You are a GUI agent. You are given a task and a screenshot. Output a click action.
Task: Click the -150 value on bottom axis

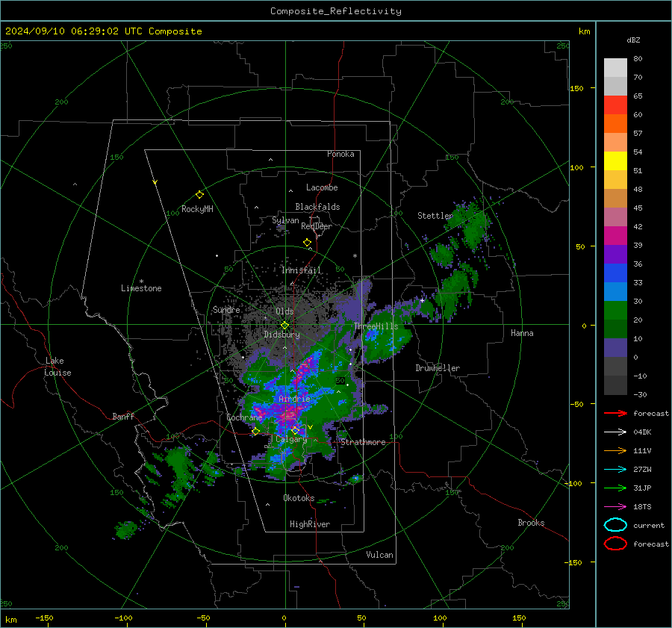44,618
